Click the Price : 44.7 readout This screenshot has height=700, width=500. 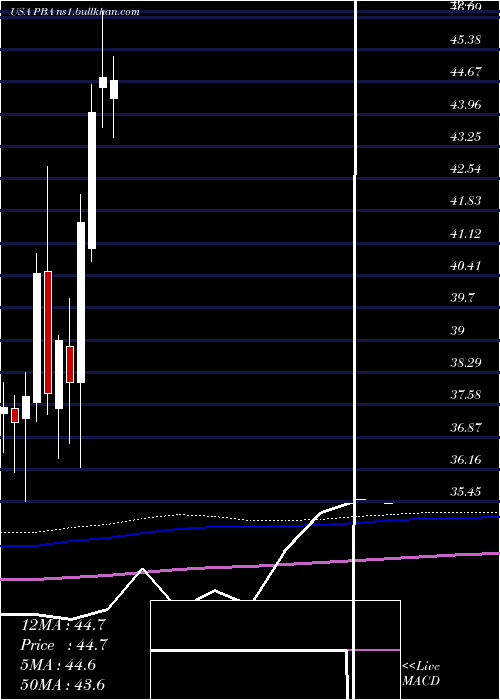(64, 645)
